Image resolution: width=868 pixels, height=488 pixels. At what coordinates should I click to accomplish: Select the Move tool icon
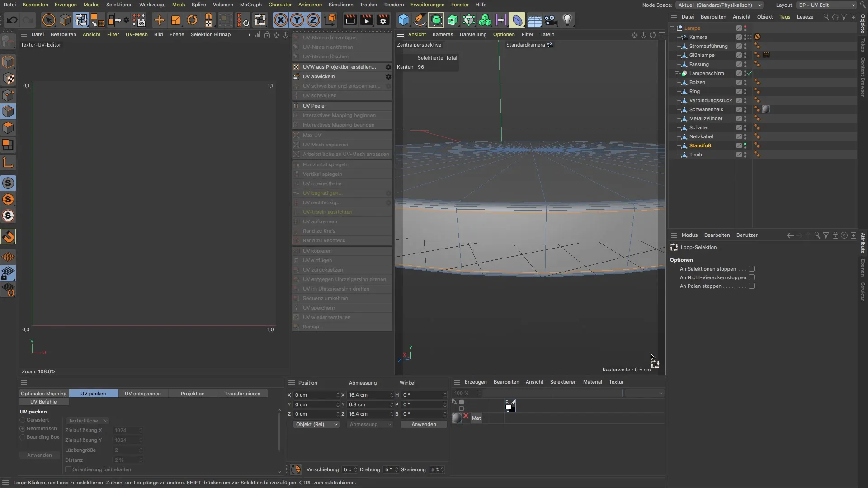pyautogui.click(x=159, y=20)
